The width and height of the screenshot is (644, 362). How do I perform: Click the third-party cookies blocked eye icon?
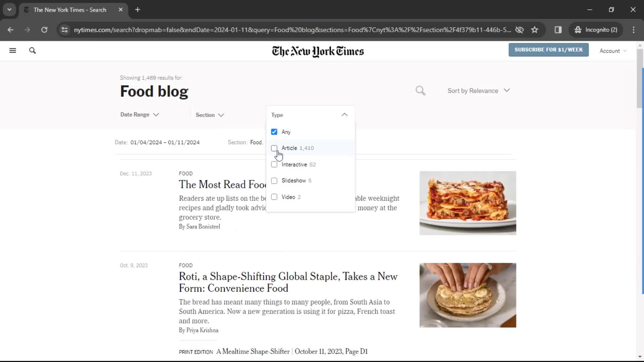coord(520,30)
